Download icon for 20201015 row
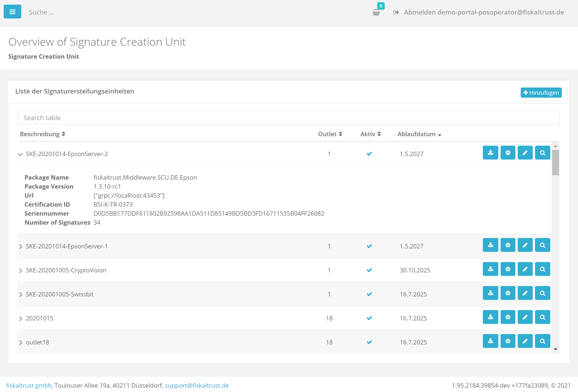 [490, 317]
